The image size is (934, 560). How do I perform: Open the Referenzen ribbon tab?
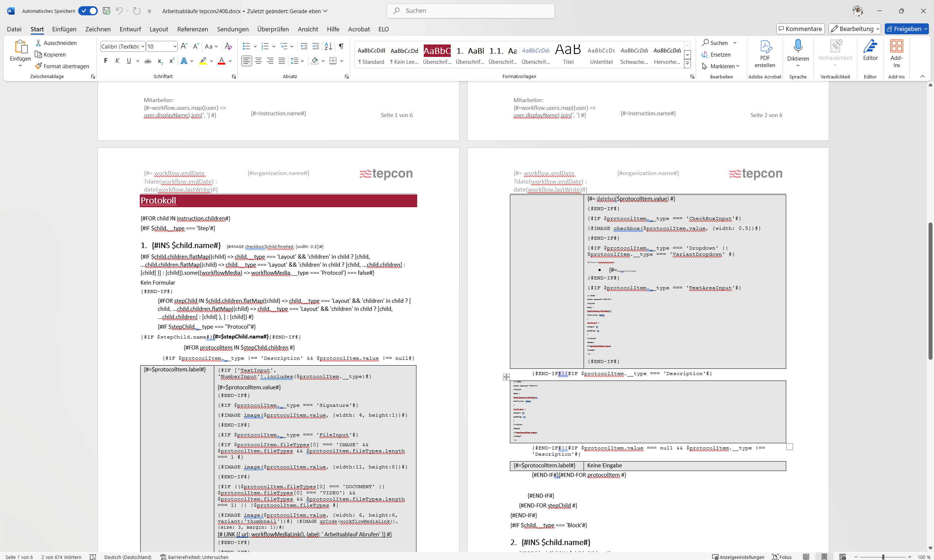pos(193,29)
